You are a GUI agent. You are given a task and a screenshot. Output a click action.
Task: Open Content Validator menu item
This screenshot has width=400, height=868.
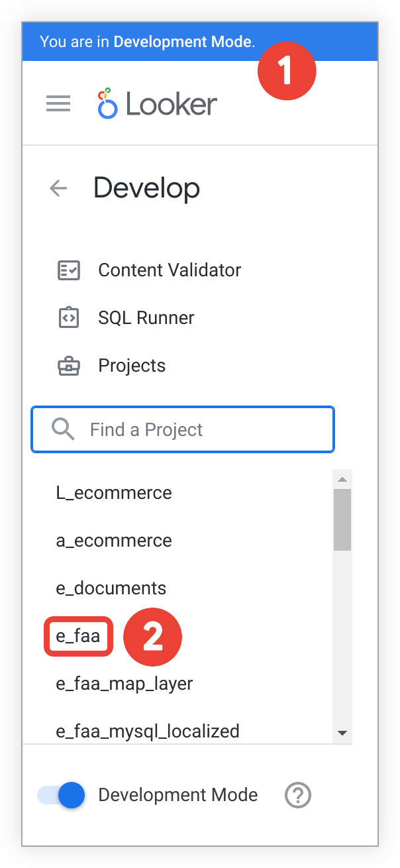click(x=170, y=270)
